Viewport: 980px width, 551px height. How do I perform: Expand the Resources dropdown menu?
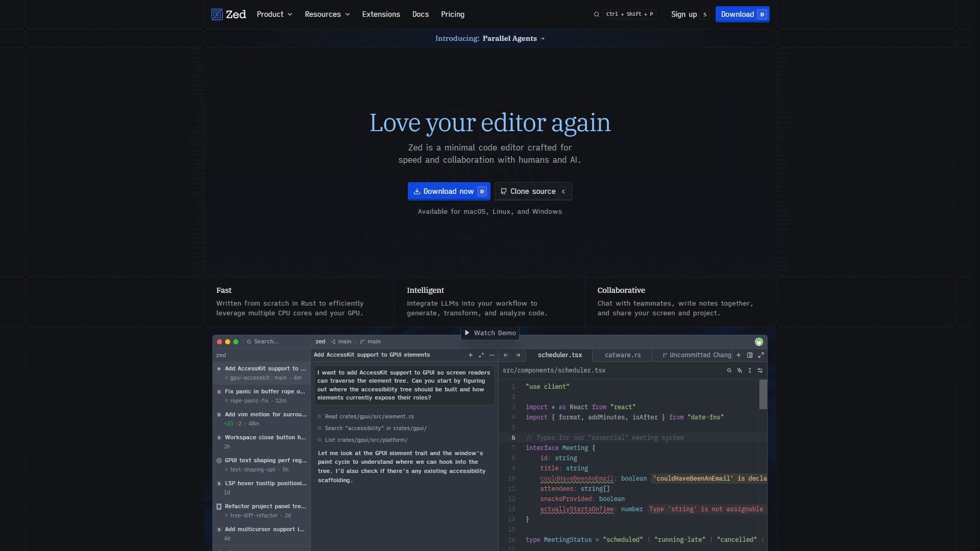[x=327, y=14]
